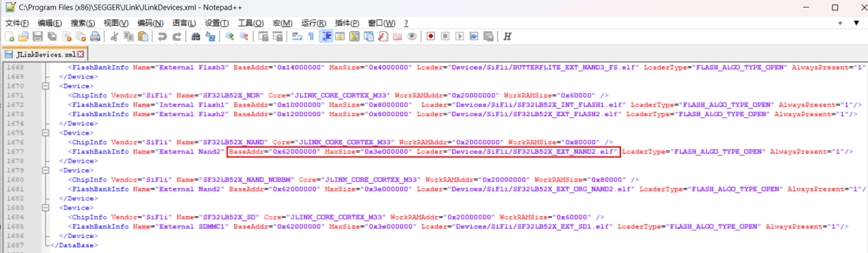Cut selection with the scissors icon

114,36
